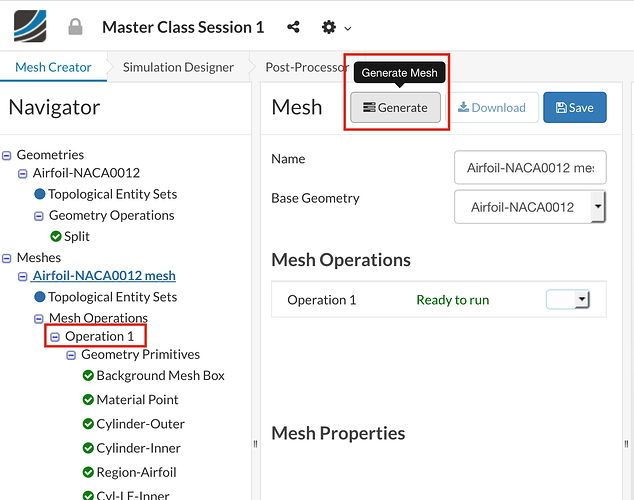
Task: Click the share icon in header
Action: pyautogui.click(x=293, y=28)
